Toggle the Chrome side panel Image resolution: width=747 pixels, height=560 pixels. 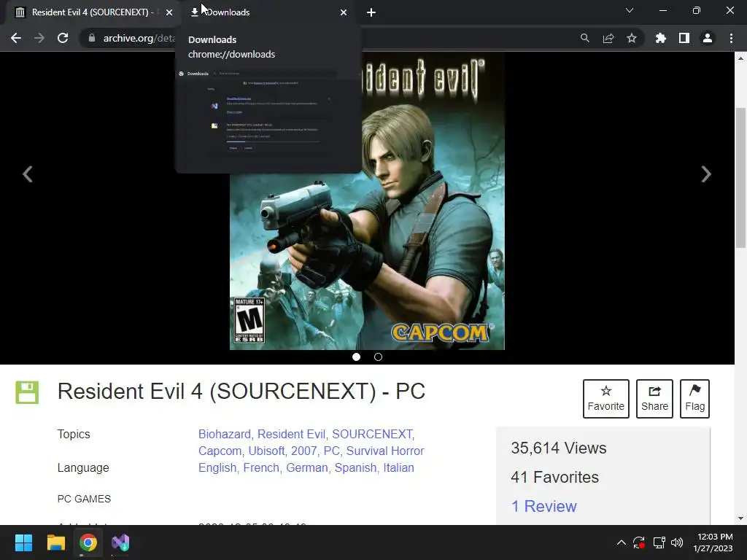[x=684, y=38]
